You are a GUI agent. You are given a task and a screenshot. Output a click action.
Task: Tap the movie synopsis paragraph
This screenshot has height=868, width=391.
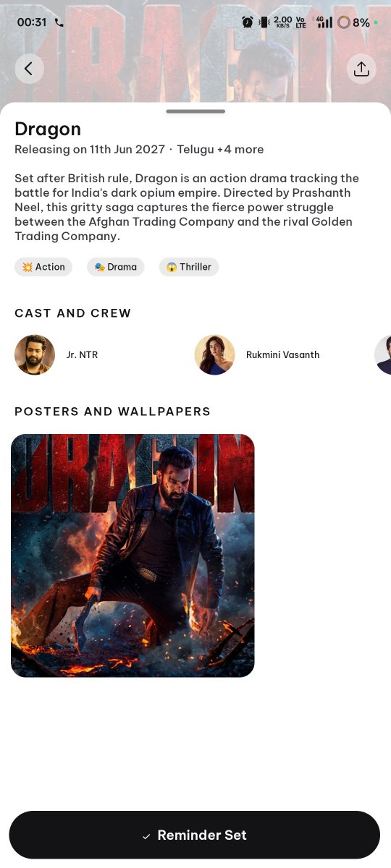[187, 207]
